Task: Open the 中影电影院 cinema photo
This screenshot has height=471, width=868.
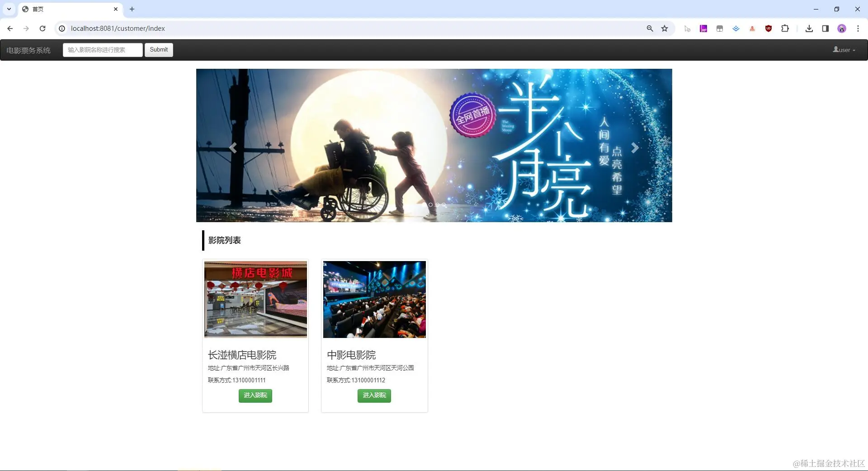Action: coord(374,299)
